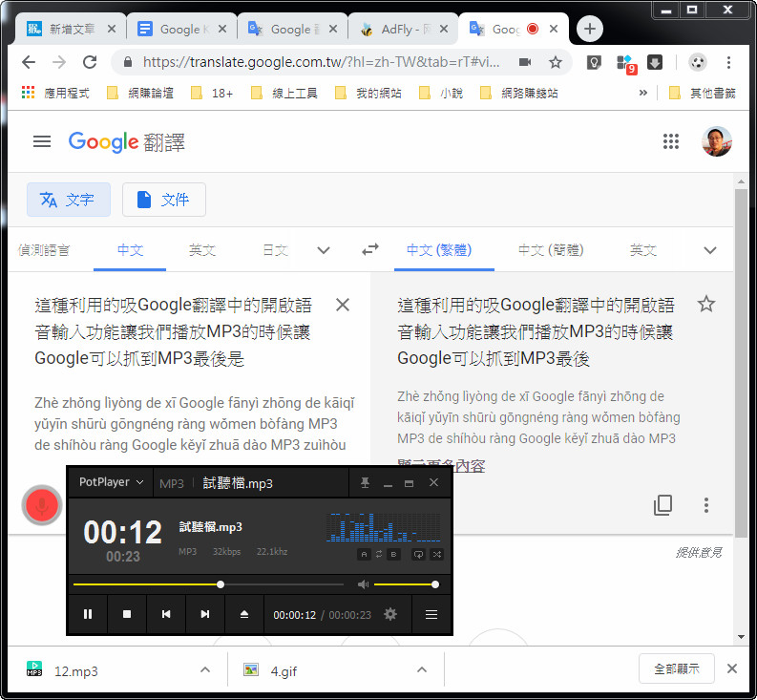This screenshot has width=757, height=700.
Task: Click the 文字 text mode button
Action: tap(69, 200)
